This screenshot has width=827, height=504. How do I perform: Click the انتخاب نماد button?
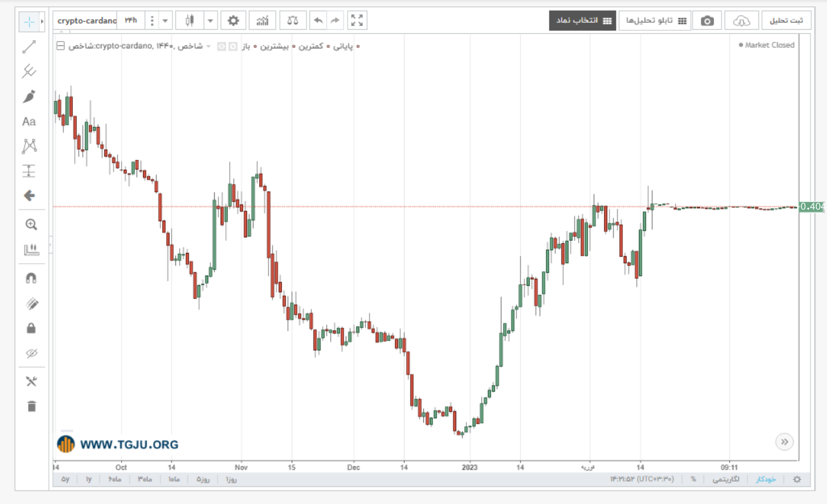[x=583, y=21]
